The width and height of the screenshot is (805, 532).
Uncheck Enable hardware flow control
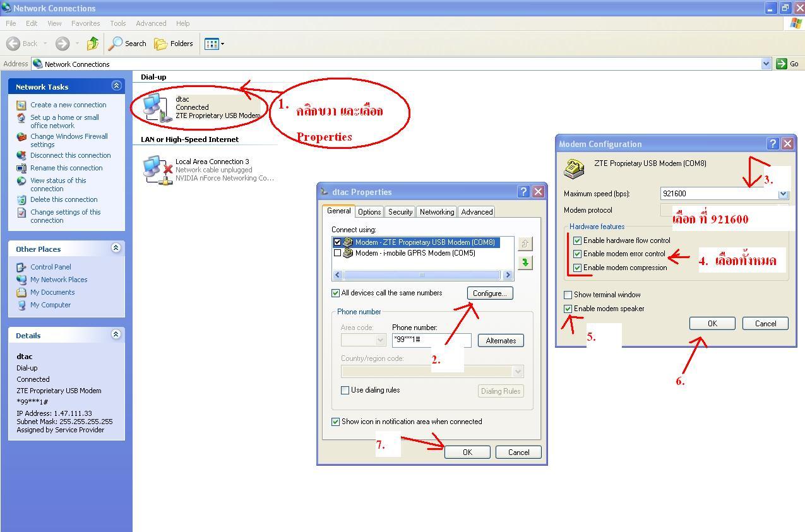point(577,240)
